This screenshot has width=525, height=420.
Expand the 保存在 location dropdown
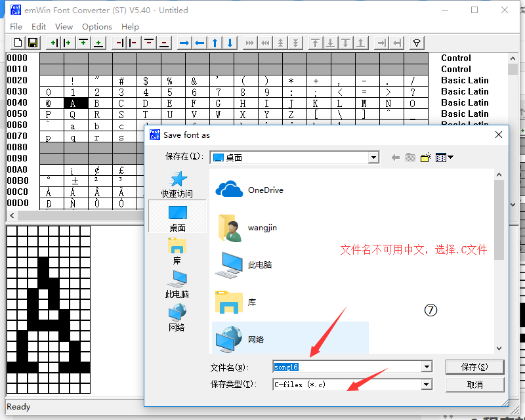(x=373, y=157)
